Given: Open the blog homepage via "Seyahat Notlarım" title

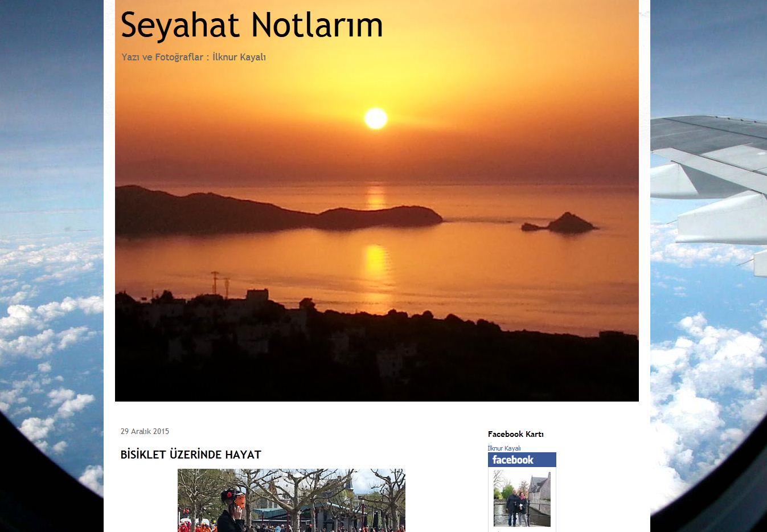Looking at the screenshot, I should [251, 24].
